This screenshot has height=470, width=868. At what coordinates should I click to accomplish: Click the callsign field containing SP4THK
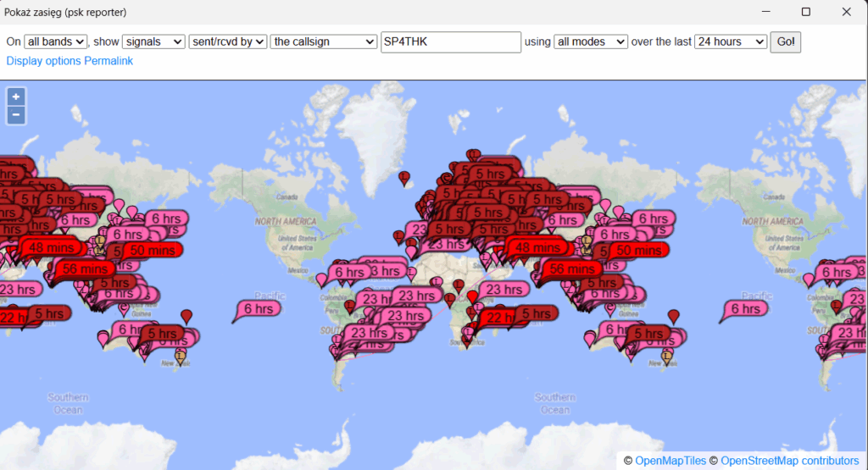[451, 41]
